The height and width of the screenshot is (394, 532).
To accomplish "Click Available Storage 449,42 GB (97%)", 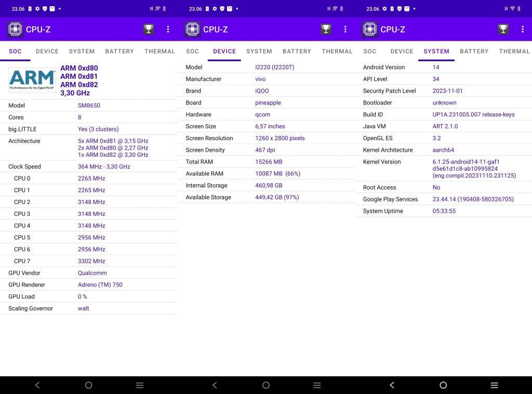I will (276, 197).
